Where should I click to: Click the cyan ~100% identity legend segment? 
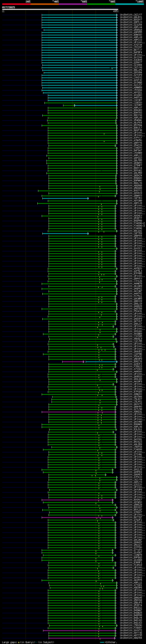pyautogui.click(x=130, y=4)
